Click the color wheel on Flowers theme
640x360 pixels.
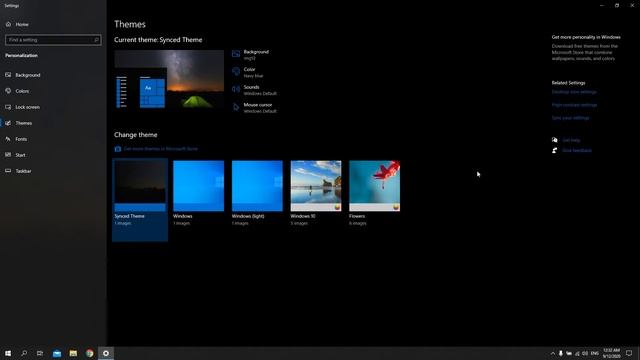tap(396, 207)
